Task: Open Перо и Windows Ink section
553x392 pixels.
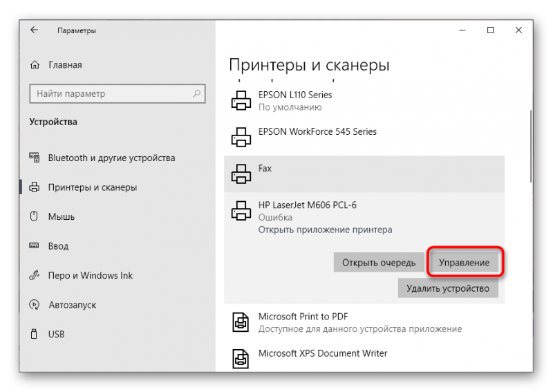Action: tap(91, 275)
